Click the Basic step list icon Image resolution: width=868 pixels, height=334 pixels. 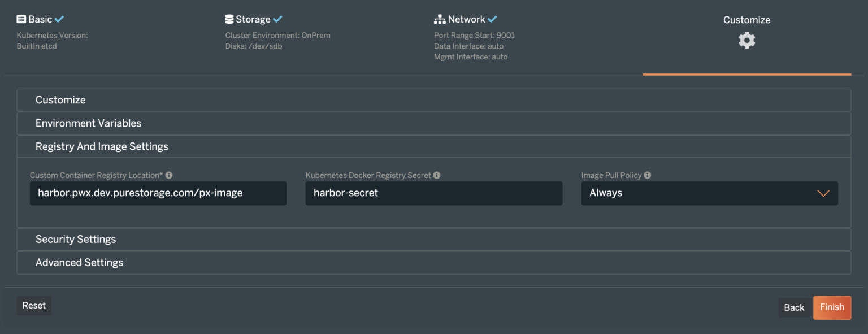21,19
